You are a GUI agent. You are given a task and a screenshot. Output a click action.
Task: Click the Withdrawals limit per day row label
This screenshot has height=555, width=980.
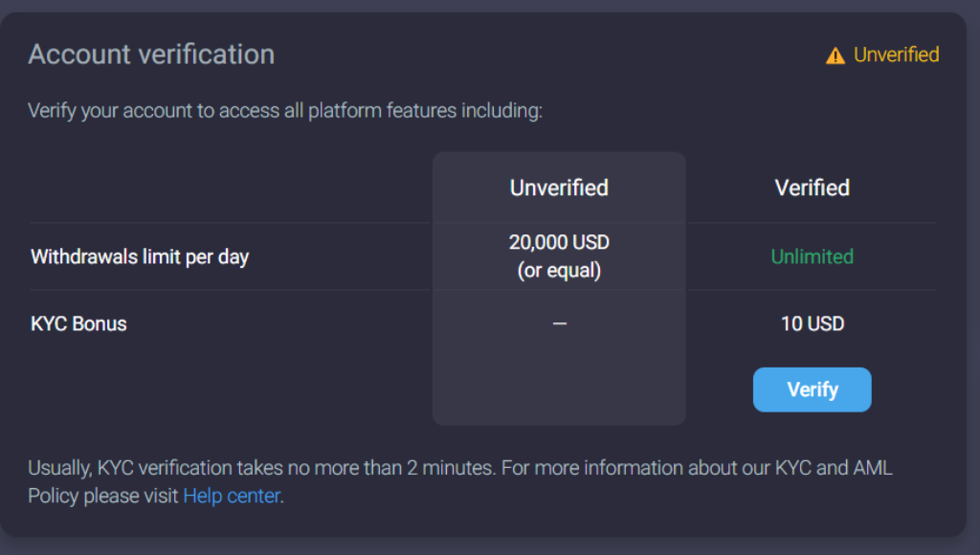click(140, 256)
